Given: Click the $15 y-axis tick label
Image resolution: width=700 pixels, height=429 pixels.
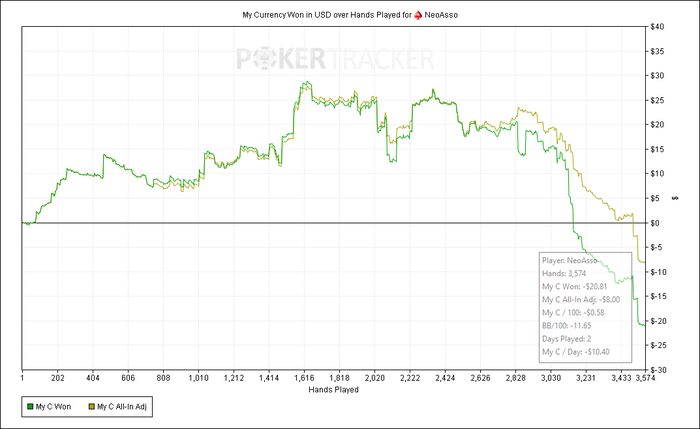Looking at the screenshot, I should (x=658, y=149).
